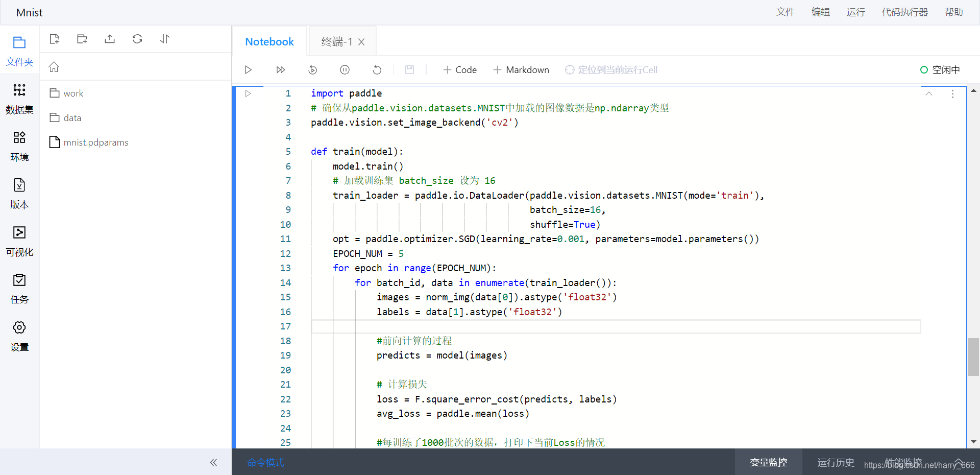Open the 编辑 menu
The height and width of the screenshot is (475, 980).
[821, 12]
